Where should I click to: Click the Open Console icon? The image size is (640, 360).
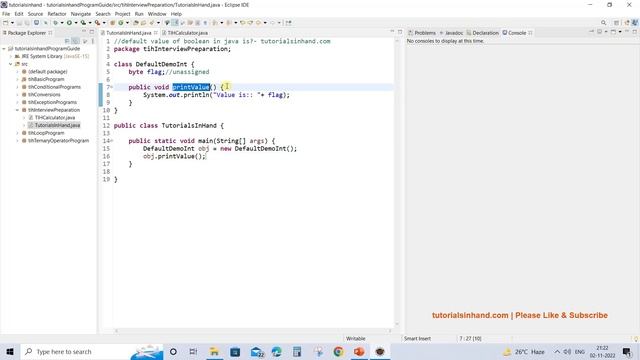click(x=613, y=32)
